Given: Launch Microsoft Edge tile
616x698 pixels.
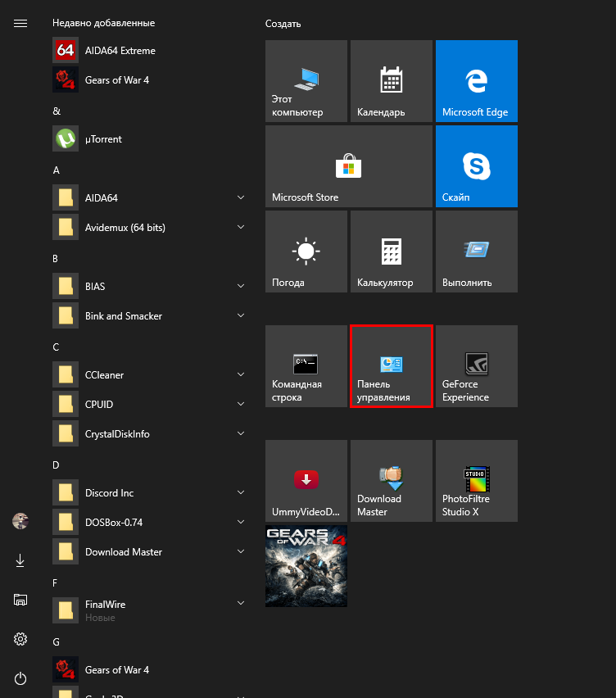Looking at the screenshot, I should 477,81.
